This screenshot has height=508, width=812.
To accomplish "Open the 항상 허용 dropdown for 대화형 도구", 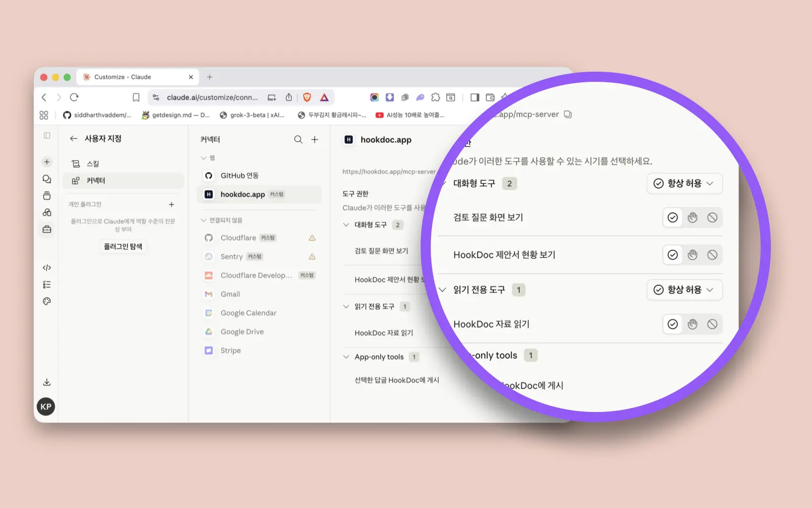I will click(684, 183).
